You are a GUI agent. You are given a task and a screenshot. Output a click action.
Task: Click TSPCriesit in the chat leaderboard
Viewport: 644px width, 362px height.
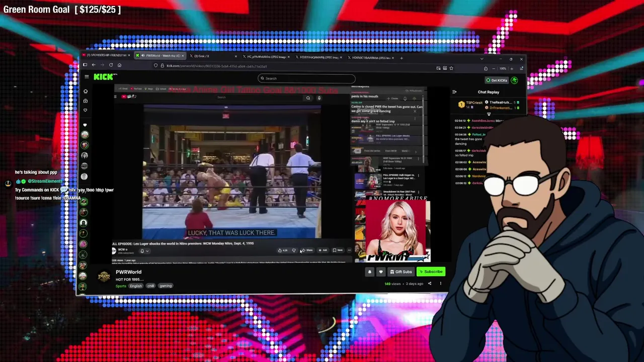click(475, 103)
